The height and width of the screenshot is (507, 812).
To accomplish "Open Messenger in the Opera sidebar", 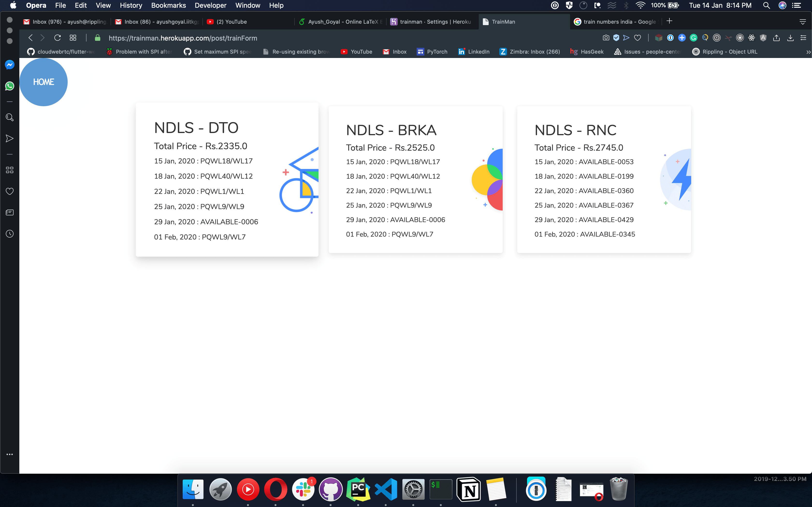I will [9, 64].
